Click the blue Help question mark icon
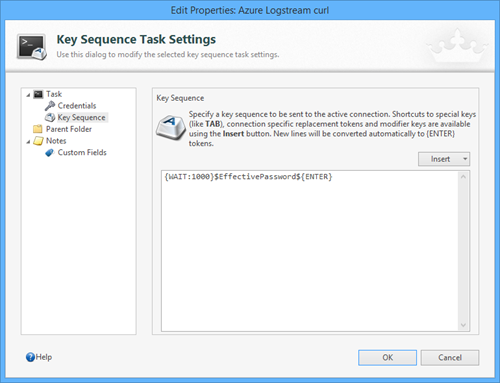Viewport: 500px width, 383px height. coord(30,357)
